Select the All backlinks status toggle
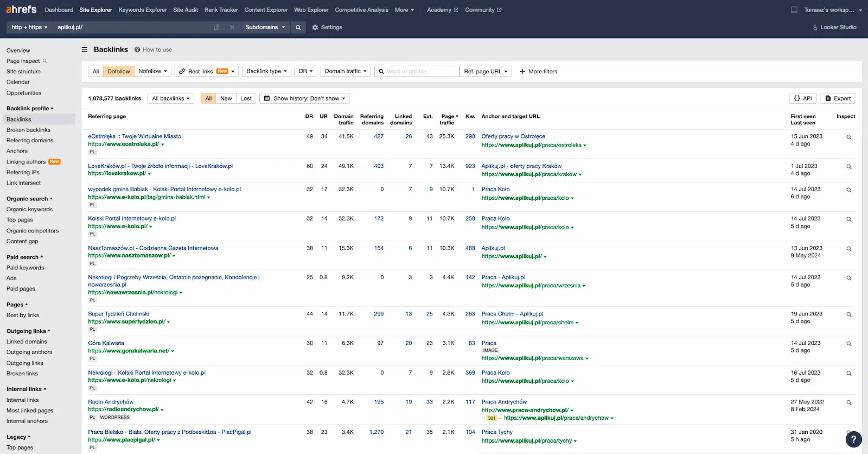Viewport: 868px width, 454px height. [x=208, y=98]
